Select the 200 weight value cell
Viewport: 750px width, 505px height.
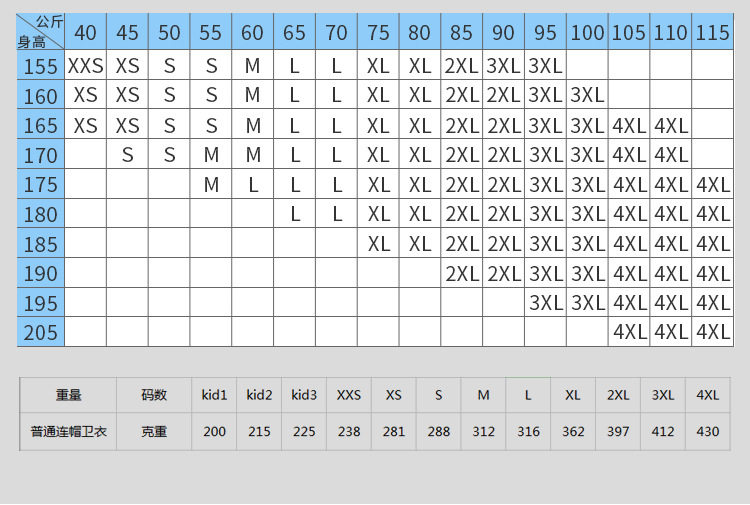pos(214,431)
